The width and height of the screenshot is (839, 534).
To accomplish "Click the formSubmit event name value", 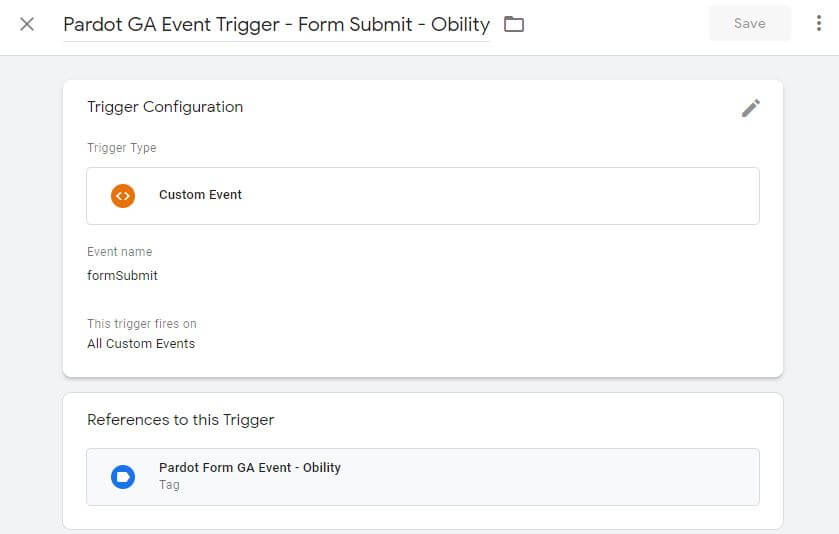I will (122, 275).
